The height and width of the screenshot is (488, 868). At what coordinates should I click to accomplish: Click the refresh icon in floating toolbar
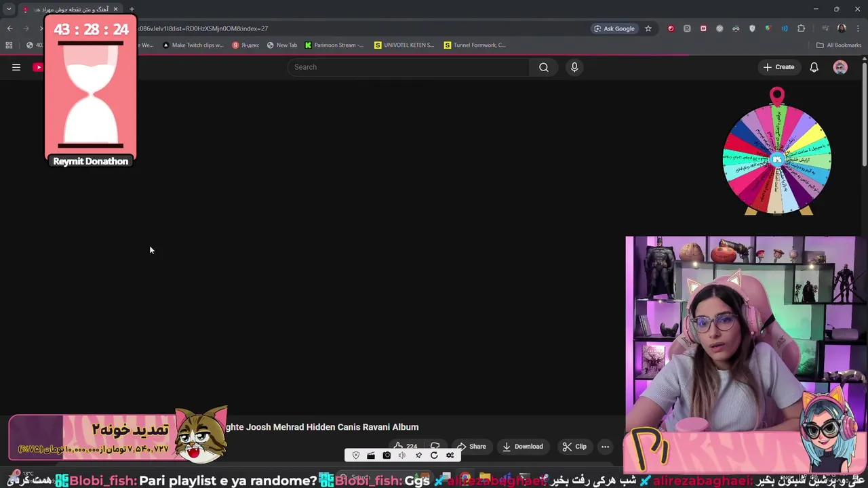coord(434,455)
